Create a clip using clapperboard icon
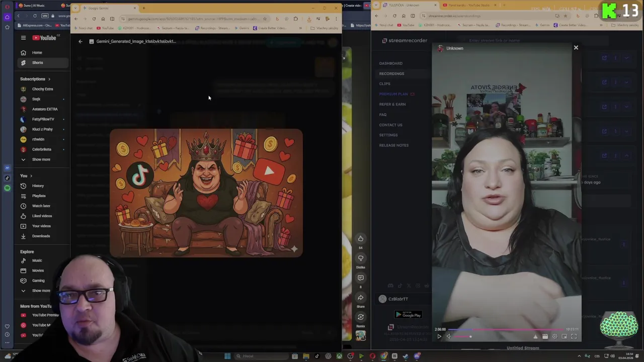Image resolution: width=644 pixels, height=362 pixels. 545,336
